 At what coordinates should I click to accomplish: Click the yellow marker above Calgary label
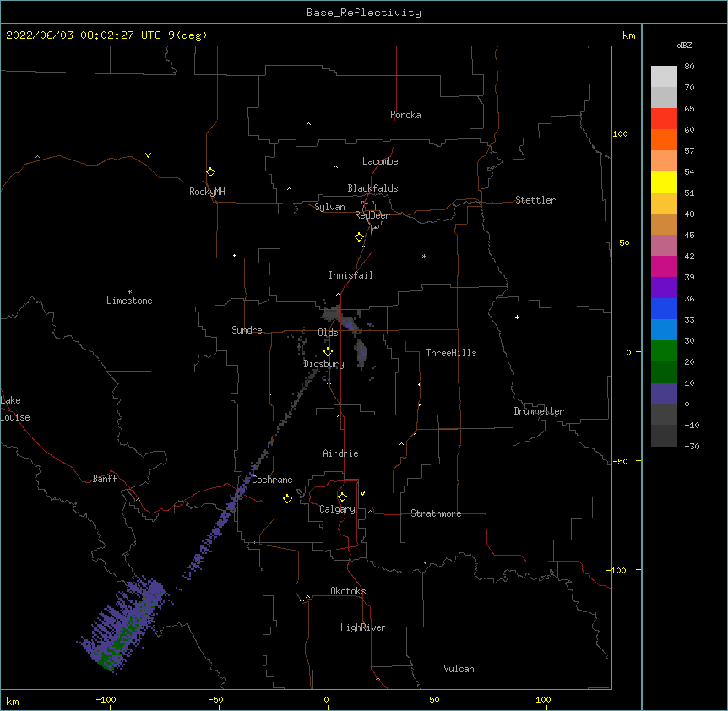[x=342, y=497]
